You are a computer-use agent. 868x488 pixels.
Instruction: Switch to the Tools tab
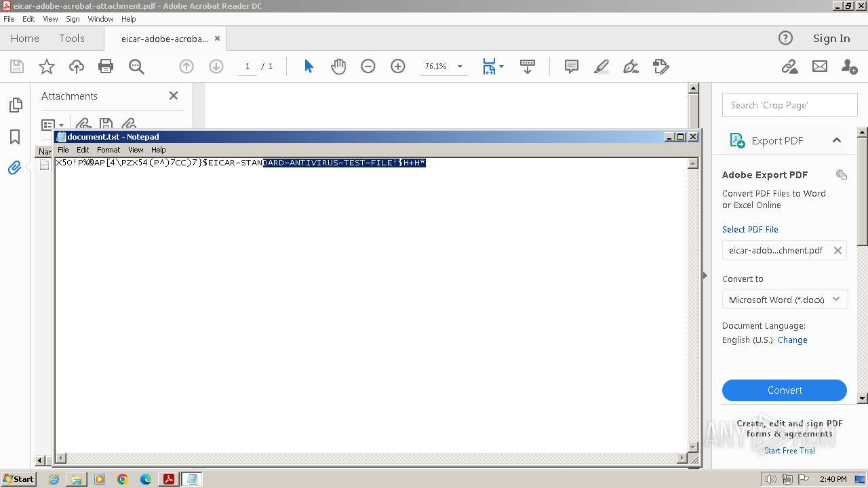pos(72,39)
